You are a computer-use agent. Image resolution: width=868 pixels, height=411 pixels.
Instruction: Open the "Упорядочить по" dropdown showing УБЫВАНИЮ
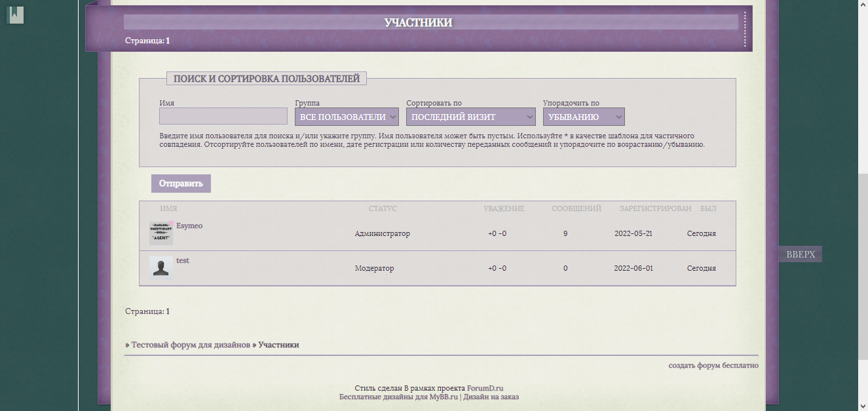coord(584,116)
